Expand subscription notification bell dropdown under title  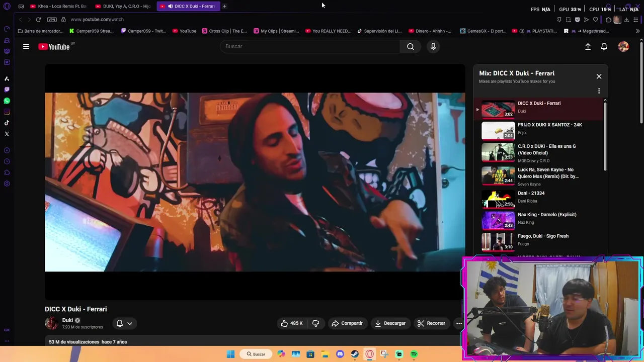(x=124, y=323)
